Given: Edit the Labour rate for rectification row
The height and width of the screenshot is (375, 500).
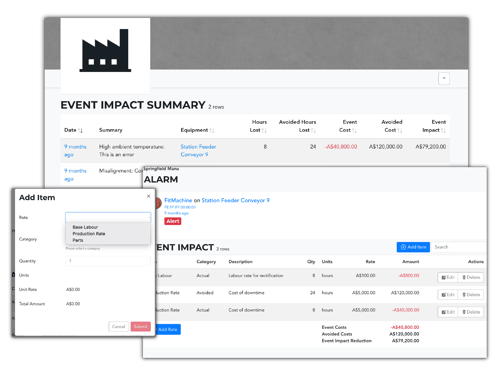Looking at the screenshot, I should point(448,277).
